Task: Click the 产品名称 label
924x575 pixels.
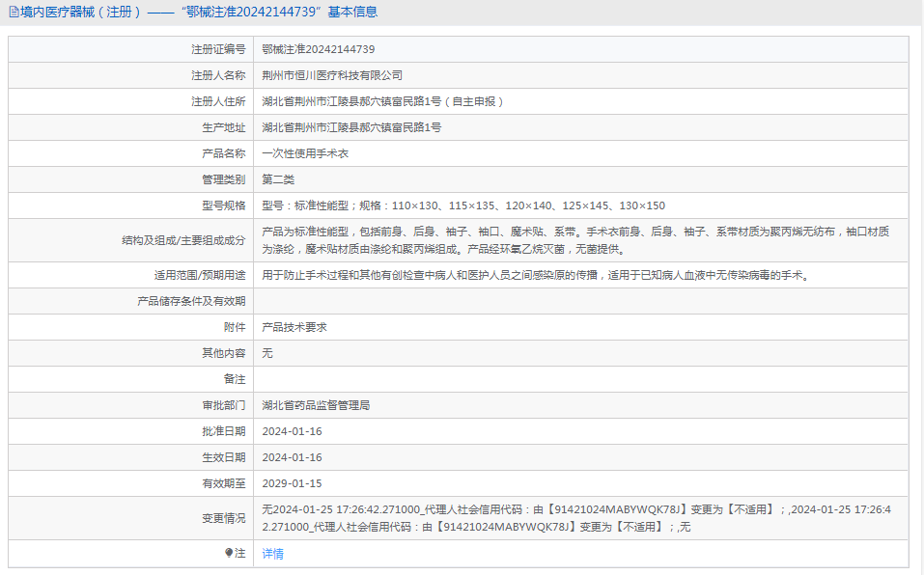Action: (223, 153)
